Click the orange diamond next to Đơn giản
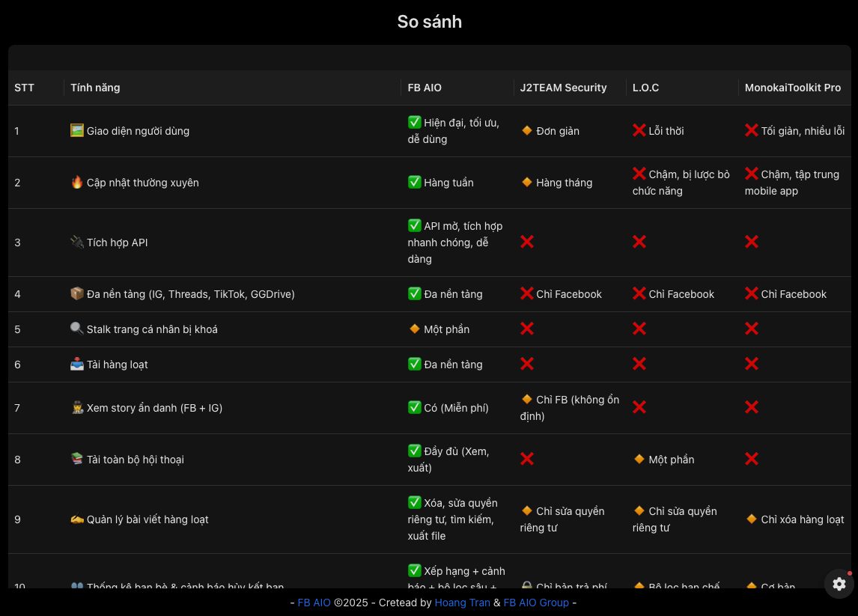 527,130
